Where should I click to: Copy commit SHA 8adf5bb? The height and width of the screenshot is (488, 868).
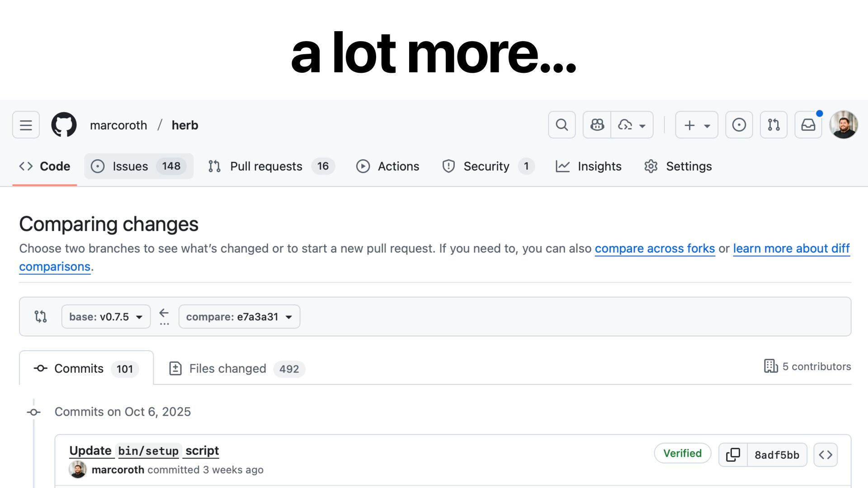[x=733, y=455]
